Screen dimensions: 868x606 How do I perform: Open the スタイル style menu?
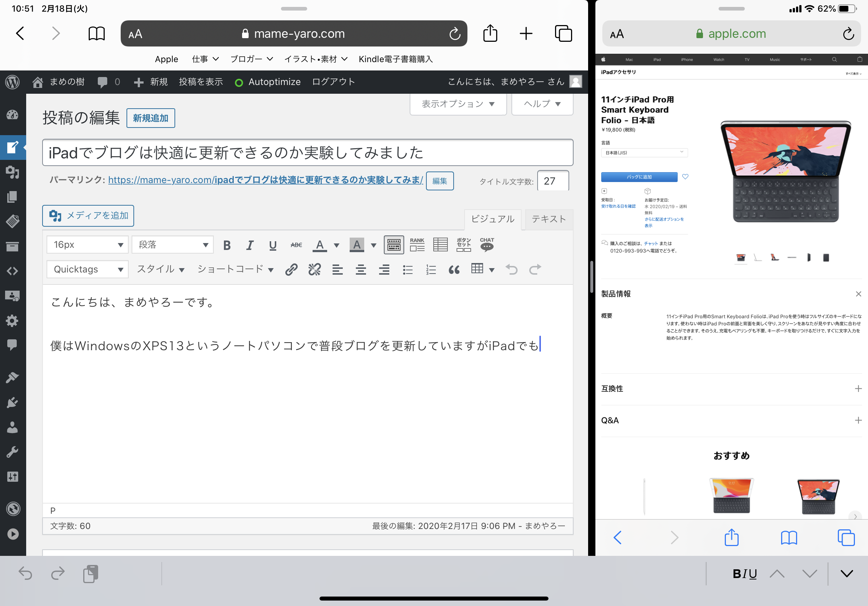point(160,269)
